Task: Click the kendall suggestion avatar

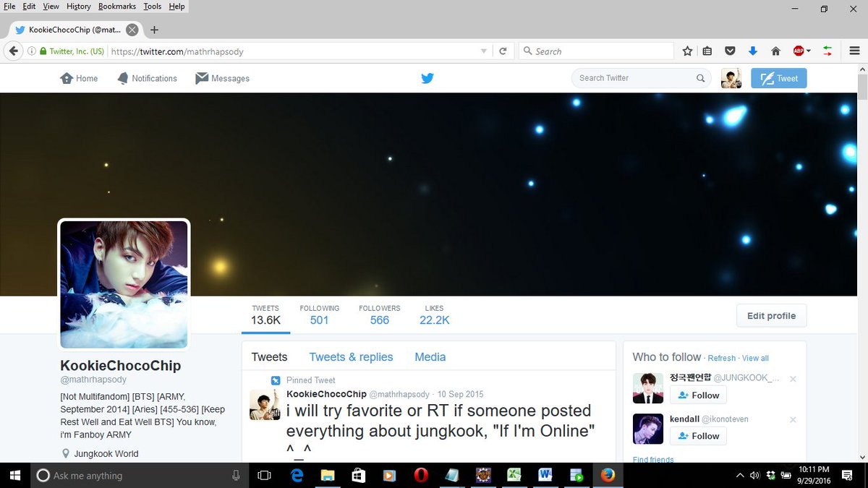Action: (647, 429)
